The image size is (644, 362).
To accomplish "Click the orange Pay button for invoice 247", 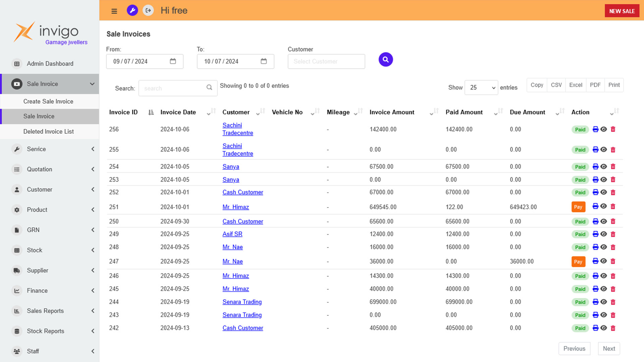I will coord(578,262).
